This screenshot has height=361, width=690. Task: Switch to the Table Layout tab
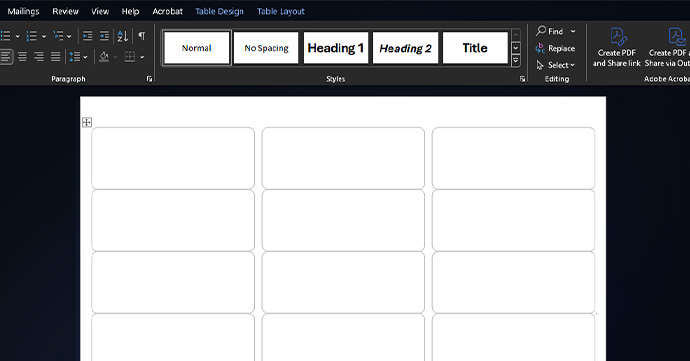pos(281,11)
